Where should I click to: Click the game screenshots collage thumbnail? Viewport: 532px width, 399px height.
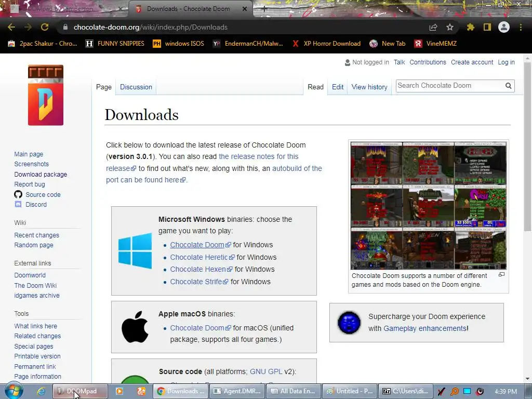428,206
